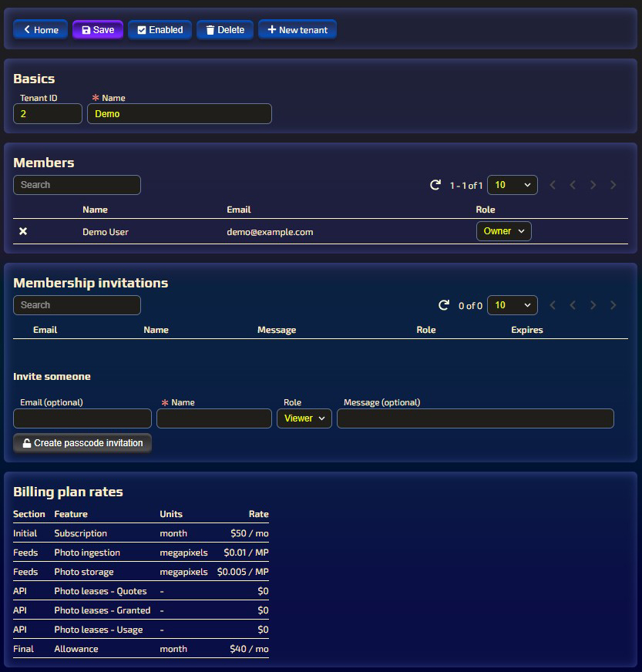This screenshot has height=672, width=642.
Task: Click the refresh icon in the Members panel
Action: coord(435,185)
